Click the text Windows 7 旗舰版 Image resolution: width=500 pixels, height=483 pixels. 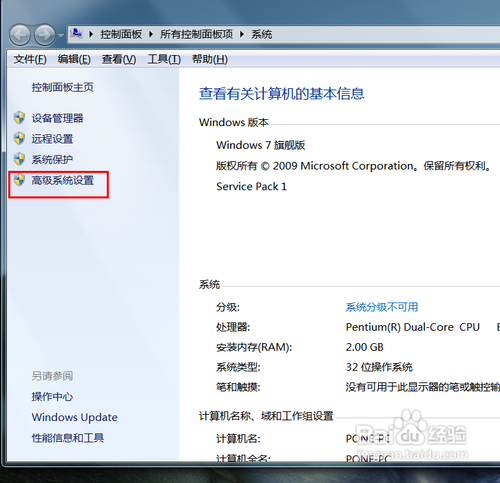[261, 145]
